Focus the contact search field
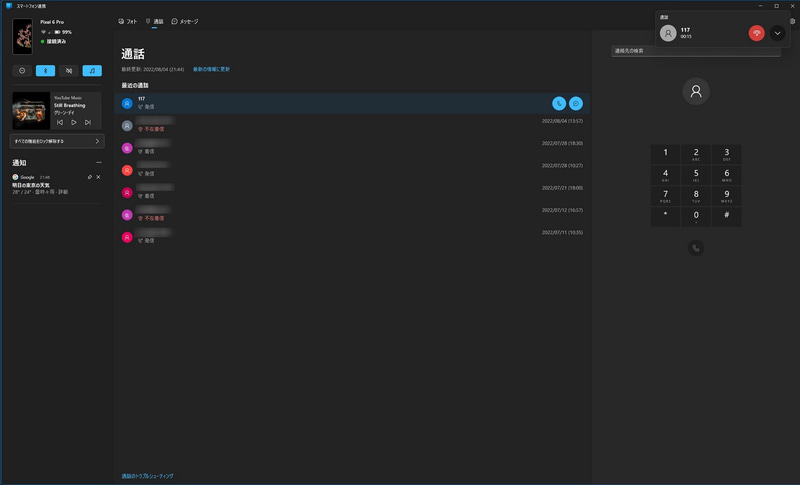The width and height of the screenshot is (800, 485). click(696, 51)
